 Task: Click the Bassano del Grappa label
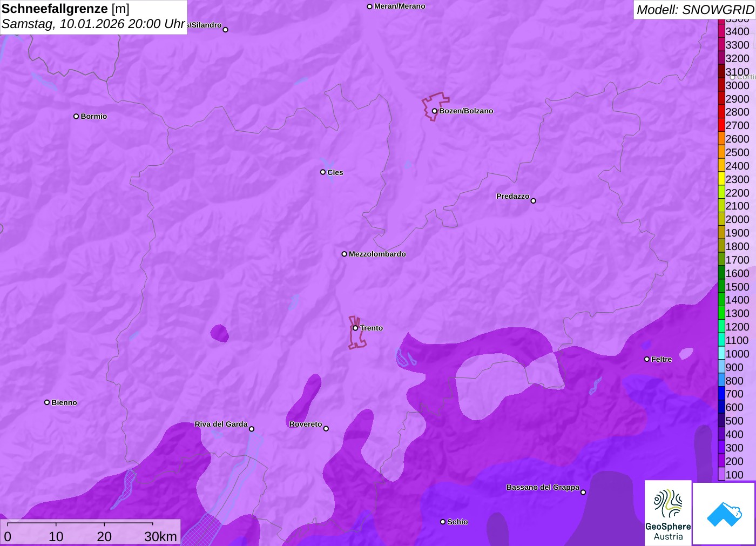point(543,487)
